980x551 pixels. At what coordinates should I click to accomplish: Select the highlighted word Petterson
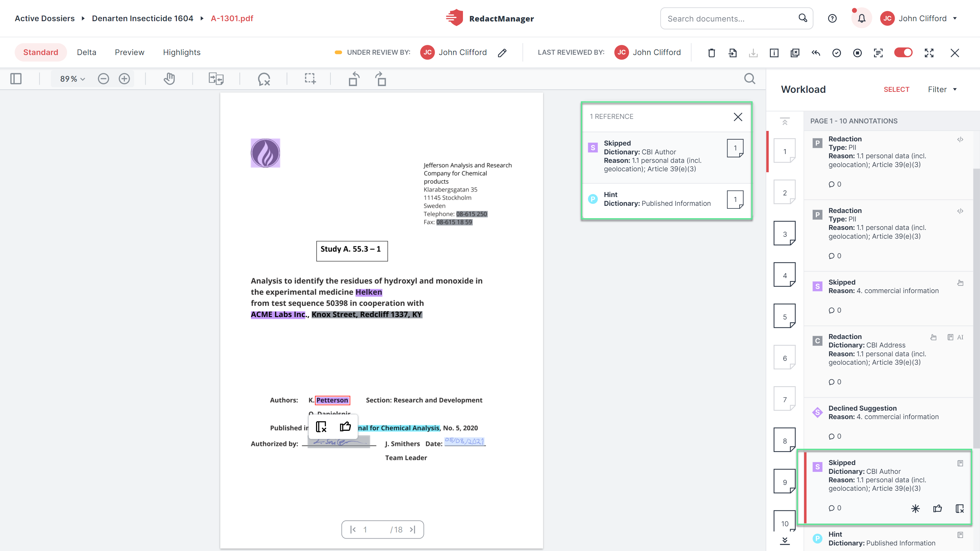[332, 400]
